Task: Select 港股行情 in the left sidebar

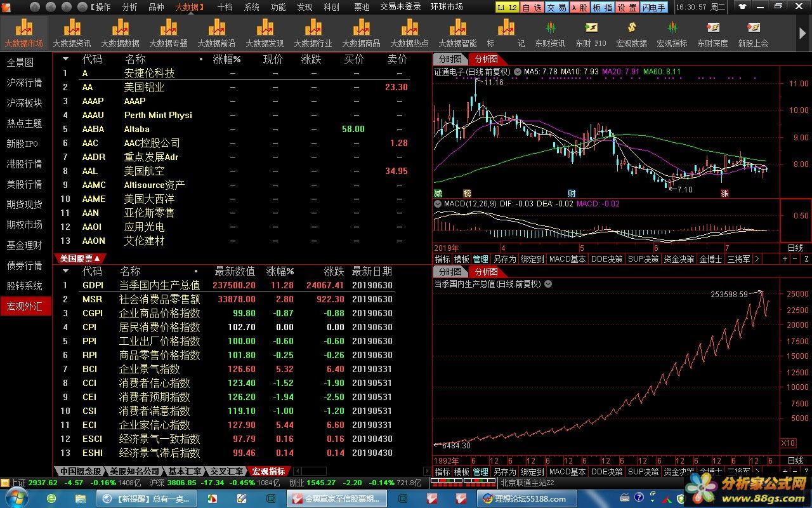Action: (25, 164)
